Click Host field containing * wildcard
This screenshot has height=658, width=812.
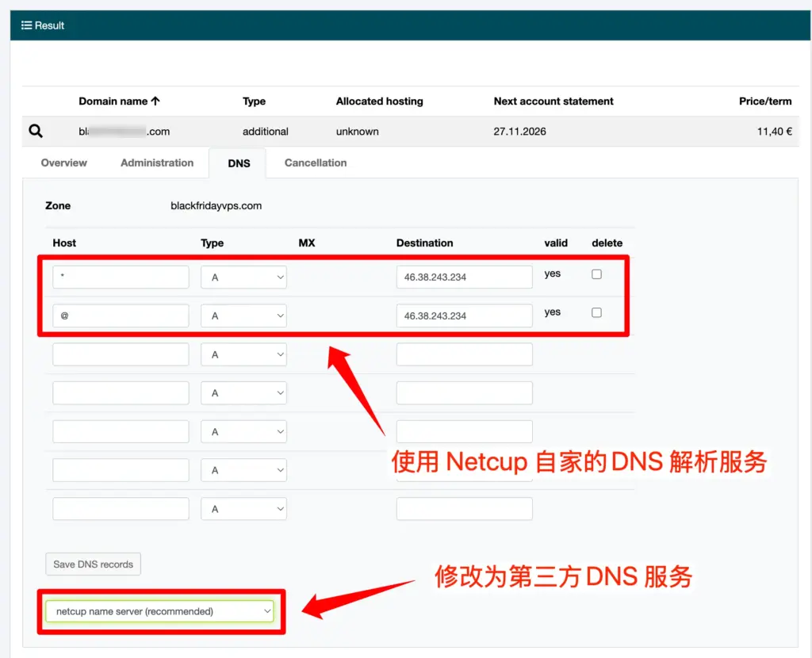[121, 277]
